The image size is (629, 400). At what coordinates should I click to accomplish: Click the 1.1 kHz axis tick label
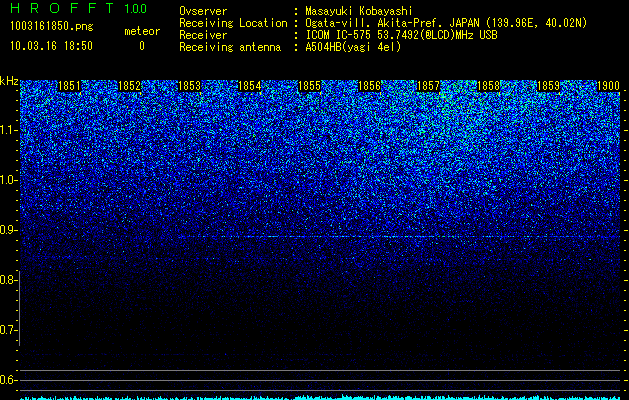point(8,130)
